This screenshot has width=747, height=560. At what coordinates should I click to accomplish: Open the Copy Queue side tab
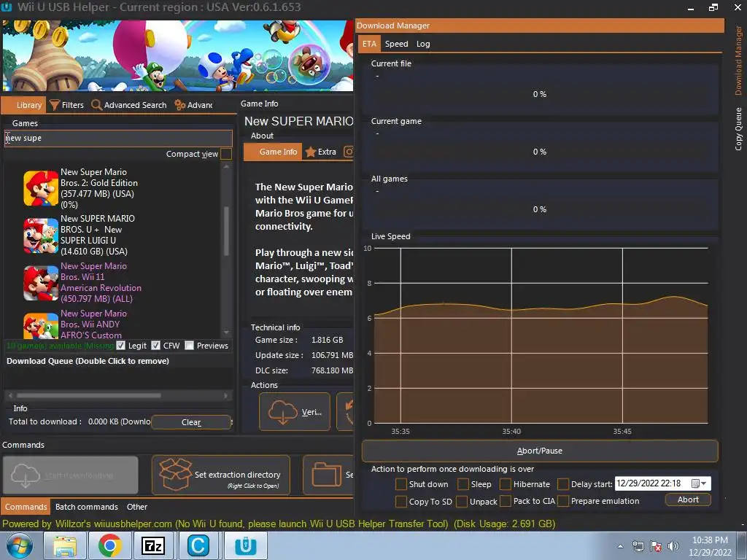(738, 129)
